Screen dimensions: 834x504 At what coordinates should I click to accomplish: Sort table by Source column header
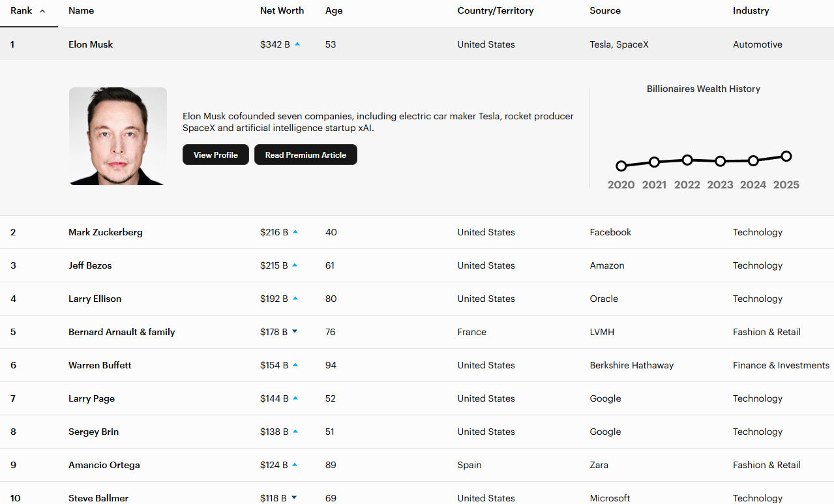point(605,11)
